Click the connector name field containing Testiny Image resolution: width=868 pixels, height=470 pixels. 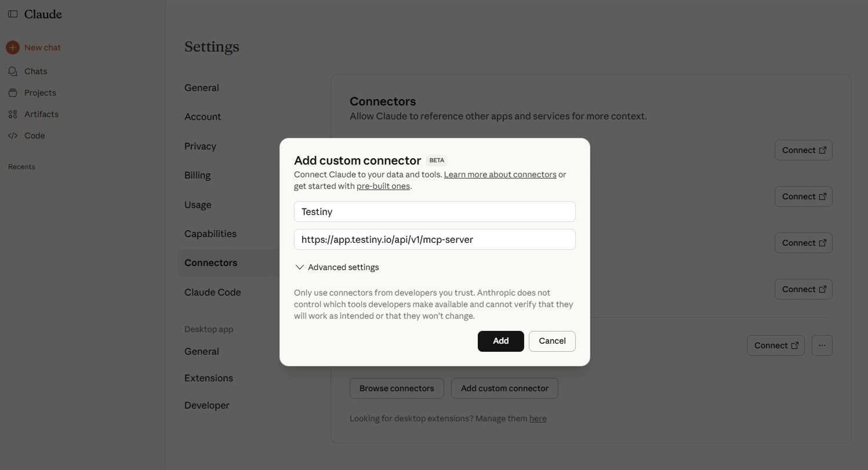coord(434,212)
